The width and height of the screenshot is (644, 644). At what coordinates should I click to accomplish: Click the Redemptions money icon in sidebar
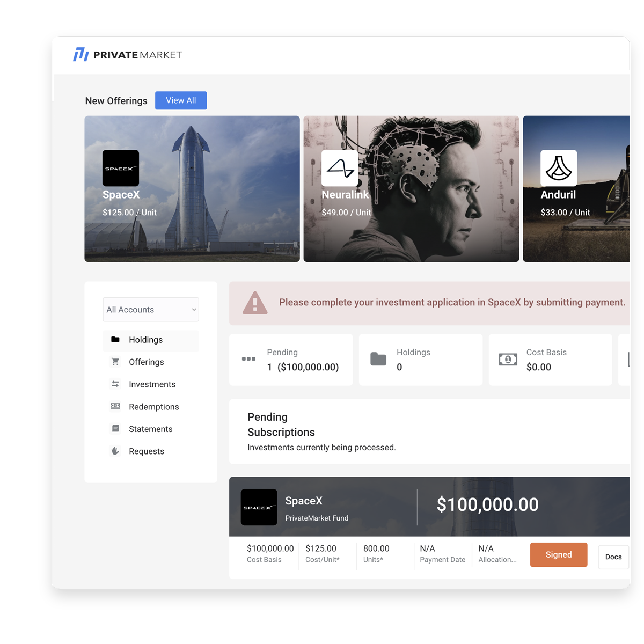(115, 406)
